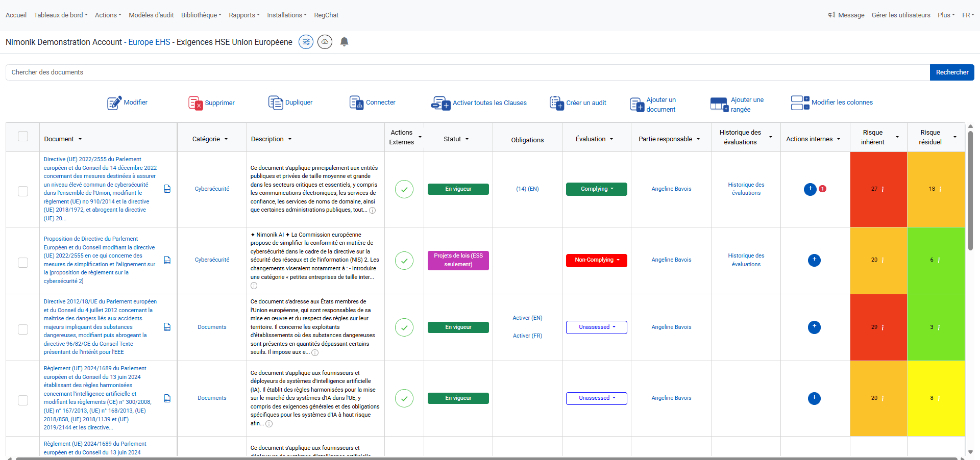Open the Europe EHS link

click(149, 42)
